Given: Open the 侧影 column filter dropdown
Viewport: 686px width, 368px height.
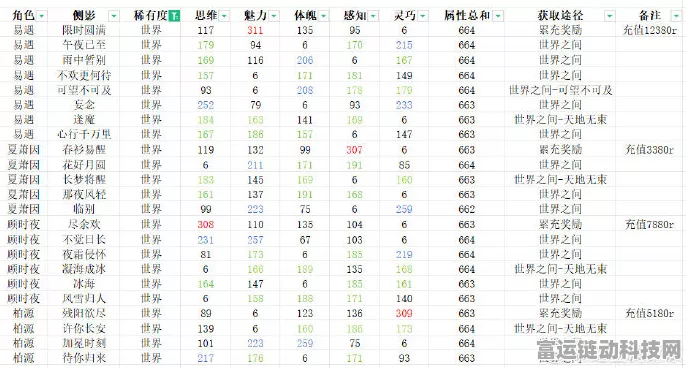Looking at the screenshot, I should (x=114, y=16).
